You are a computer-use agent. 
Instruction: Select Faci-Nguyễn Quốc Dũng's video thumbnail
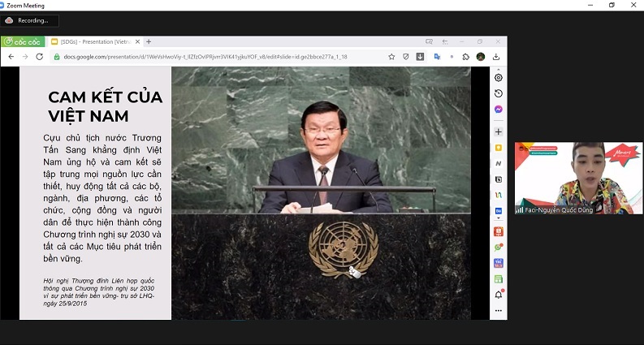pos(573,177)
